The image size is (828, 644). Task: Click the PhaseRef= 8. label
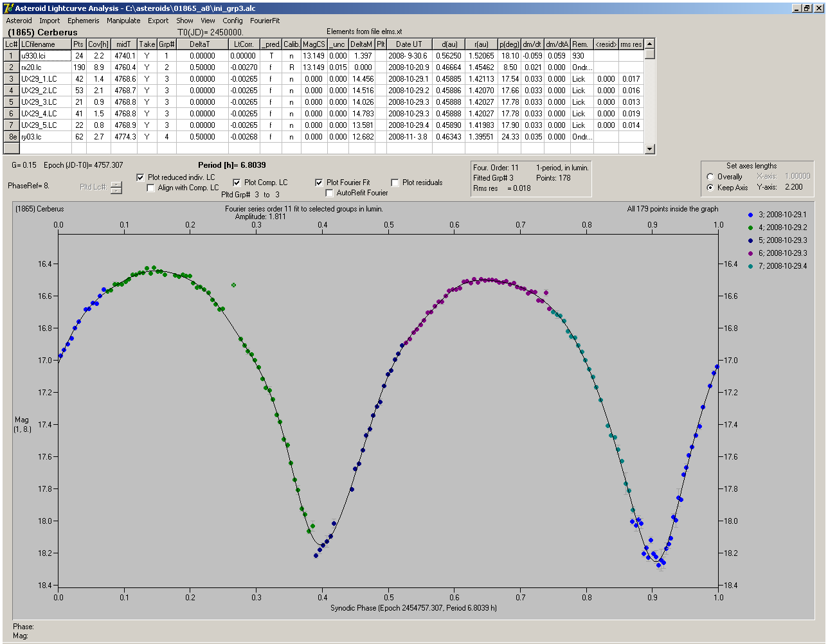[x=28, y=186]
